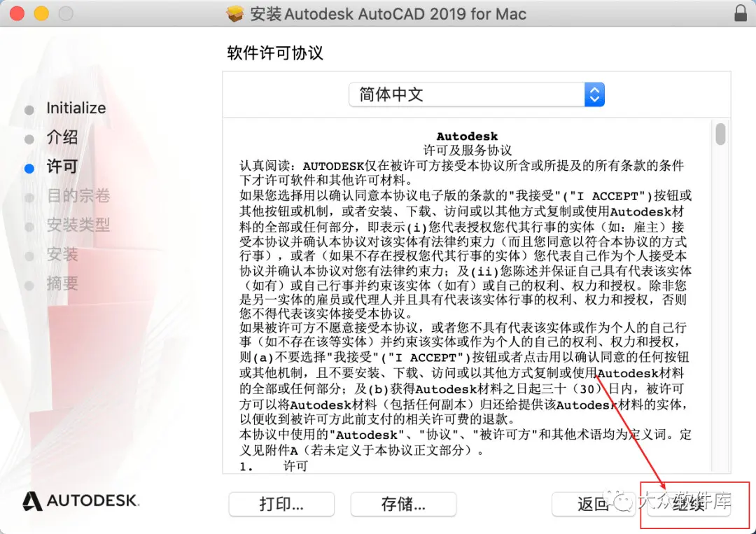Screen dimensions: 756x534
Task: Open the 简体中文 language dropdown
Action: 477,94
